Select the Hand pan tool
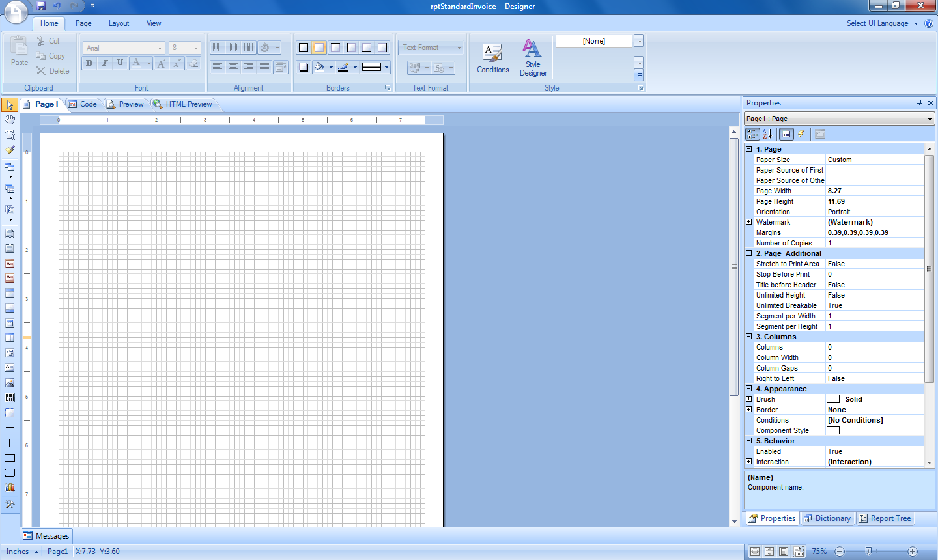Viewport: 938px width, 560px height. (10, 120)
